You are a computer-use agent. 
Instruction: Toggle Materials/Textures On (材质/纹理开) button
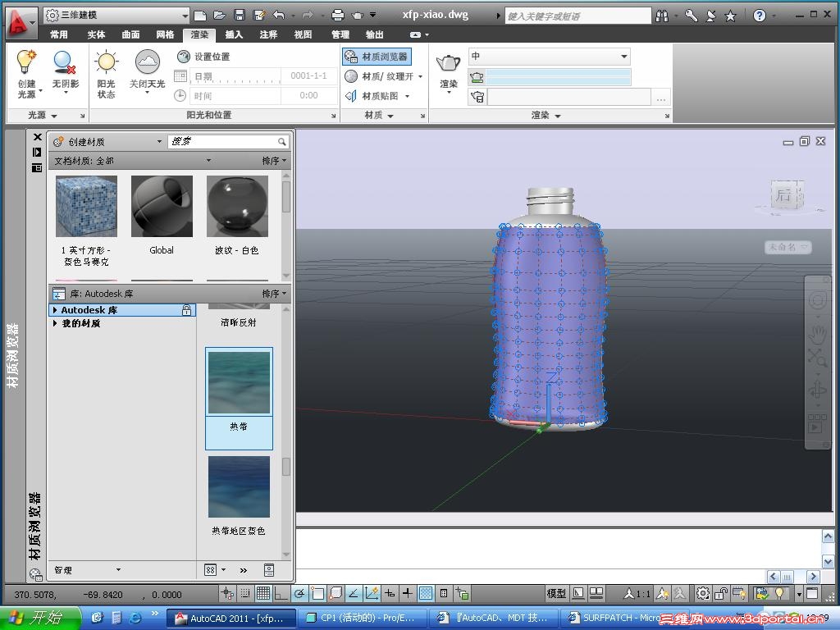(383, 76)
